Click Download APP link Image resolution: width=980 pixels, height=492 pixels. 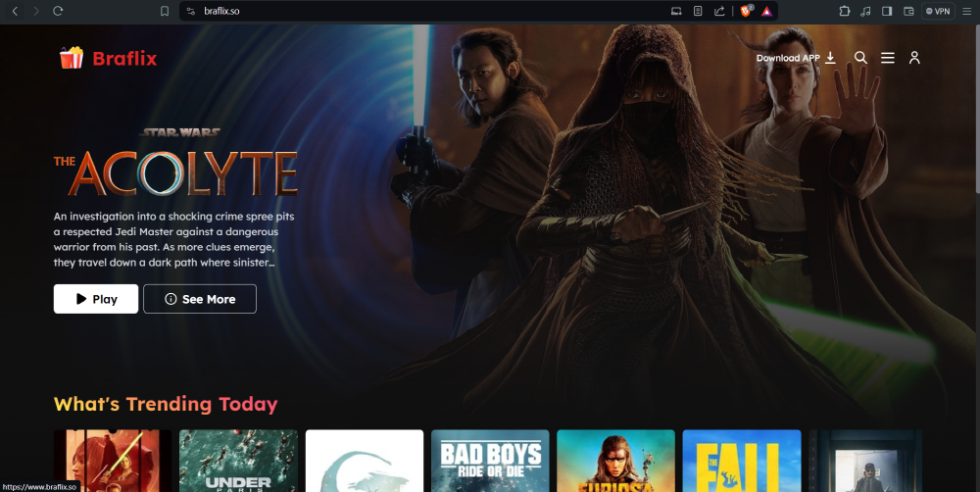(x=795, y=58)
